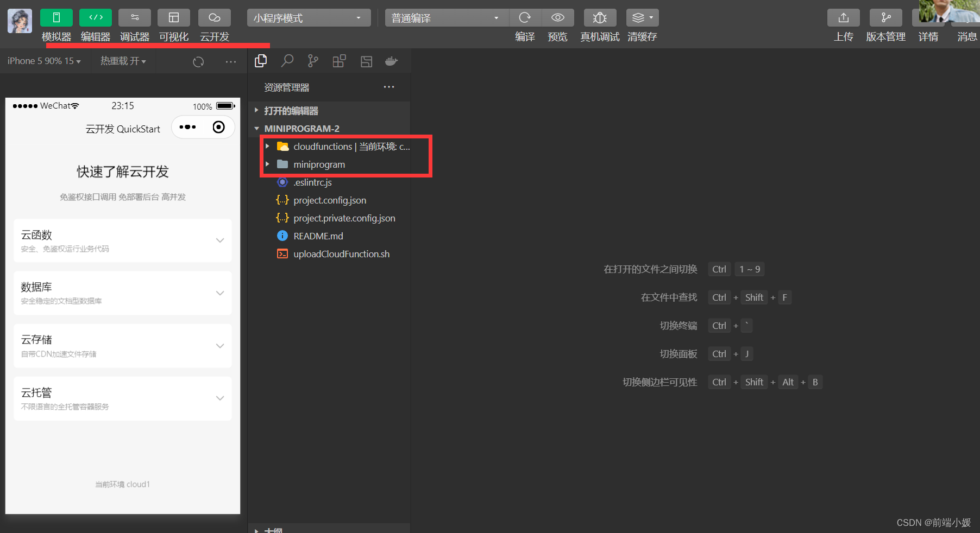Open the .eslintrc.js file
Screen dimensions: 980x533
(312, 182)
